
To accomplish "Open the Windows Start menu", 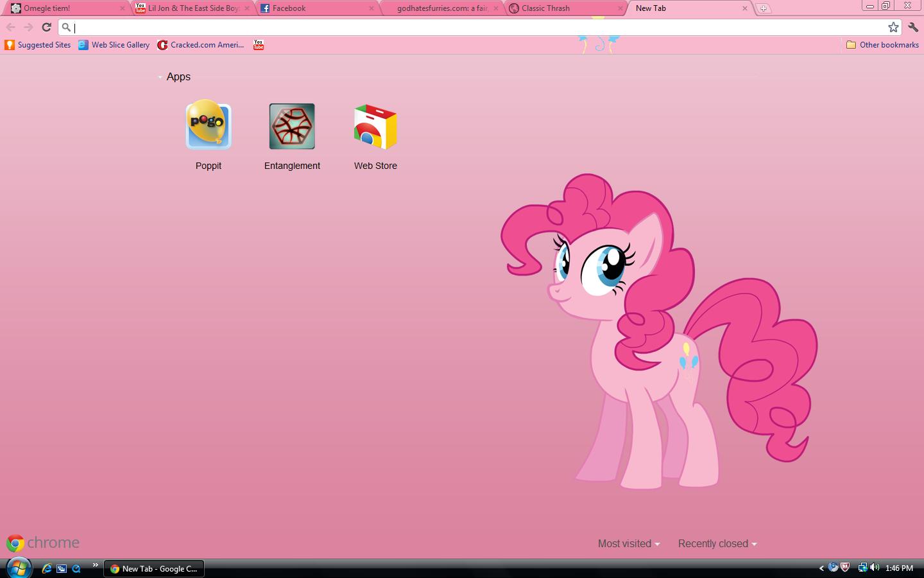I will [18, 568].
